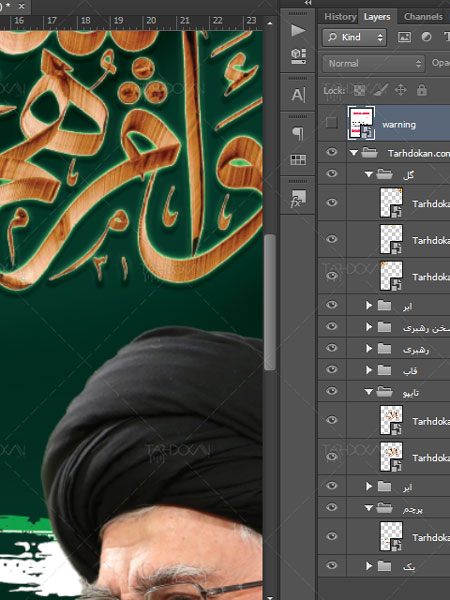Click folder icon of گل group

385,174
